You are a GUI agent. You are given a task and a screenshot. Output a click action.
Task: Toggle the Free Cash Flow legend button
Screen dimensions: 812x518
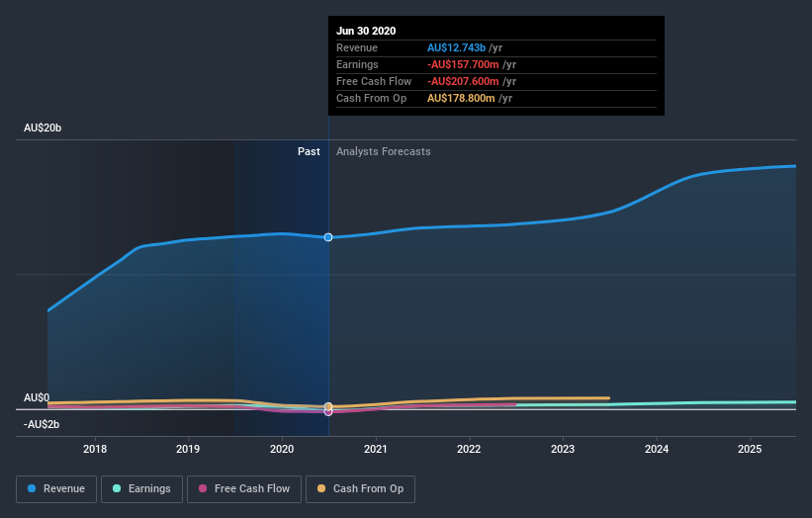pyautogui.click(x=244, y=489)
